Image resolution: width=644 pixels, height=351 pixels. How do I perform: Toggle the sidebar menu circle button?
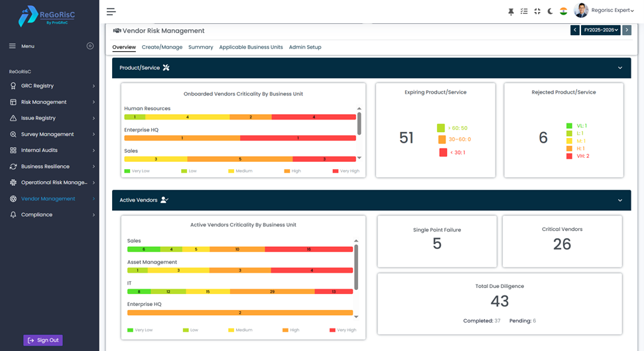coord(90,46)
